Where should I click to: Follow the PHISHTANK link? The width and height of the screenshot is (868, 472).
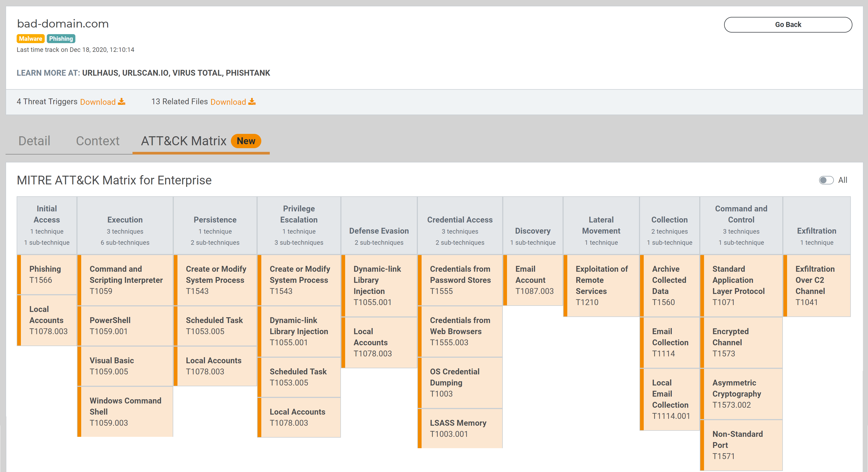248,73
